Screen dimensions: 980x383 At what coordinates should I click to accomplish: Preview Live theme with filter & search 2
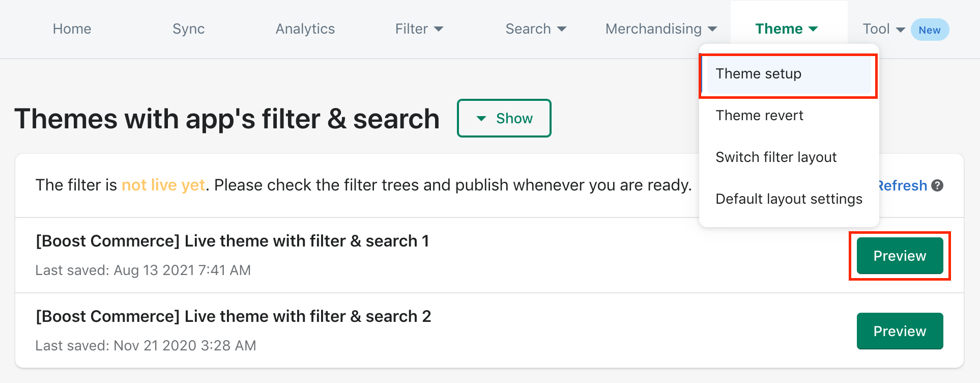click(x=899, y=331)
